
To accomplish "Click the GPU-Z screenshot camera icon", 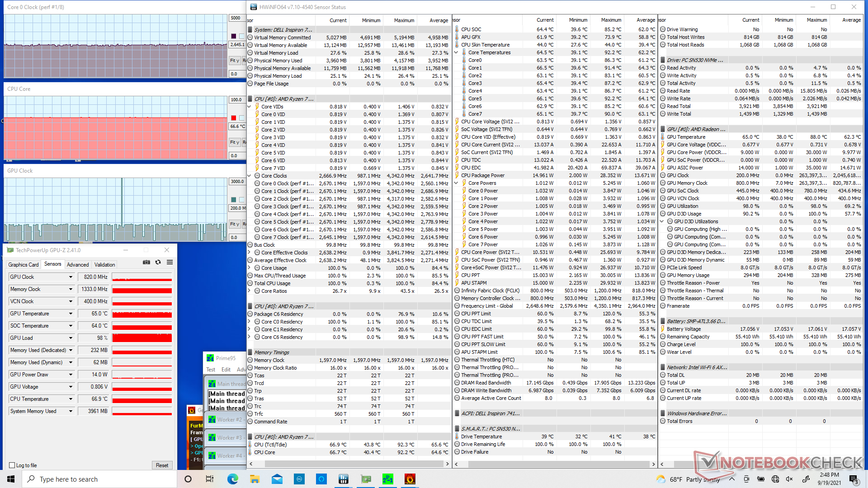I will tap(146, 262).
